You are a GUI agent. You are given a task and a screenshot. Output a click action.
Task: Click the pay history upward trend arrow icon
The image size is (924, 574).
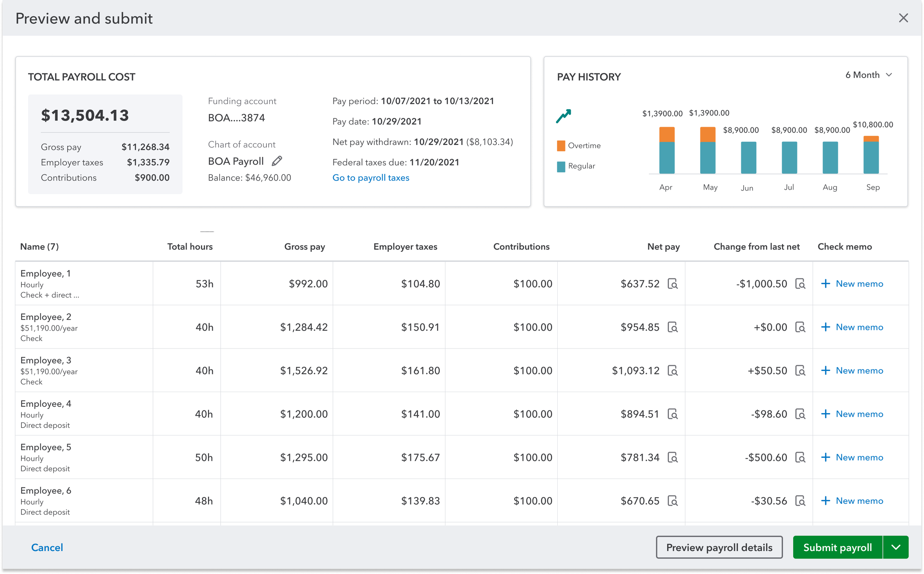pyautogui.click(x=563, y=116)
